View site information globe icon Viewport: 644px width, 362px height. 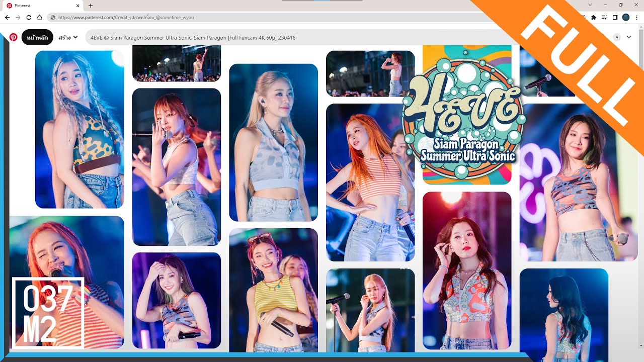click(x=53, y=17)
